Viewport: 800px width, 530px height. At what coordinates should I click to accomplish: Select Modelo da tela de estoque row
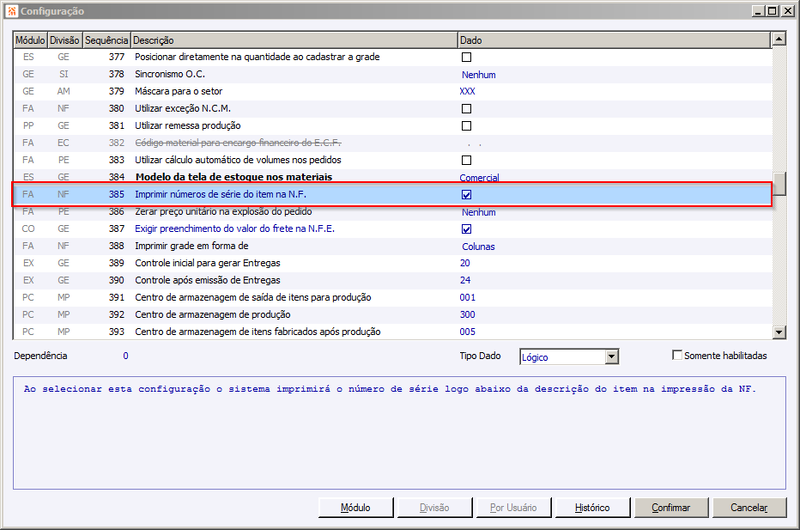[x=392, y=177]
